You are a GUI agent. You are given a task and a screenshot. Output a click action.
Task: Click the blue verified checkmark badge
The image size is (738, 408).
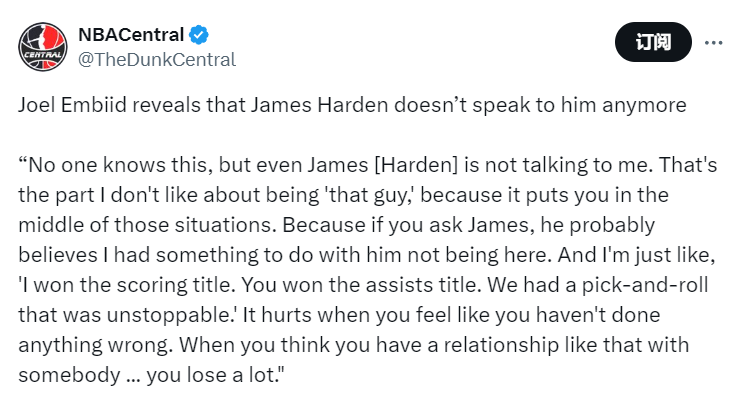click(199, 35)
